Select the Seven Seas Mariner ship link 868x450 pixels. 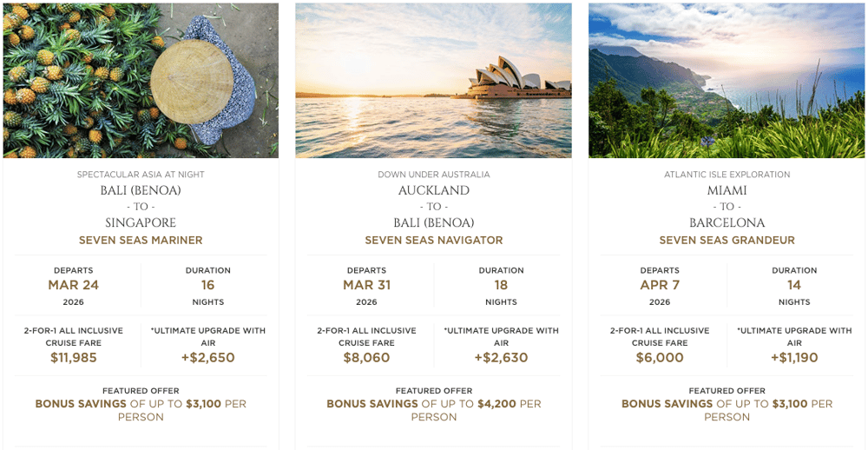click(x=141, y=241)
